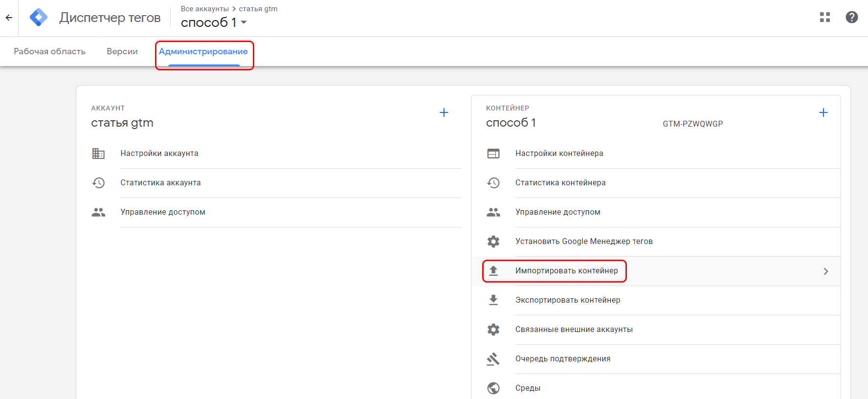Click the account settings building icon
This screenshot has height=399, width=868.
click(98, 154)
